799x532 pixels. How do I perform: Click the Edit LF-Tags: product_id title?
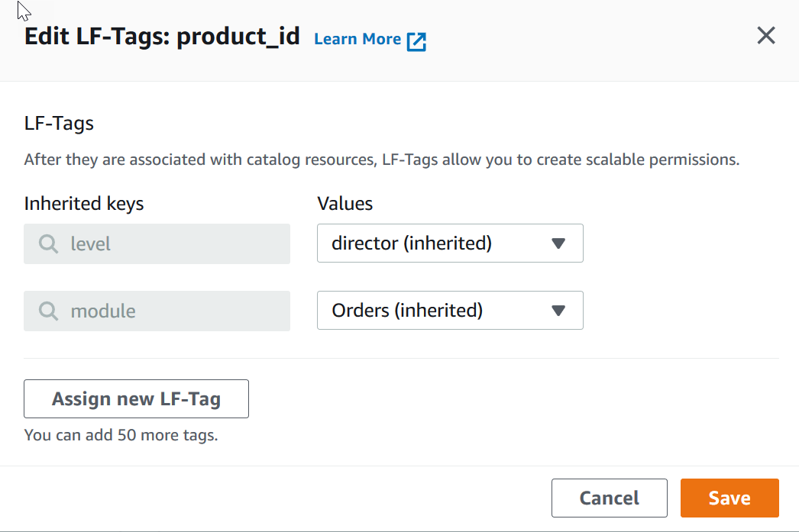click(x=163, y=36)
